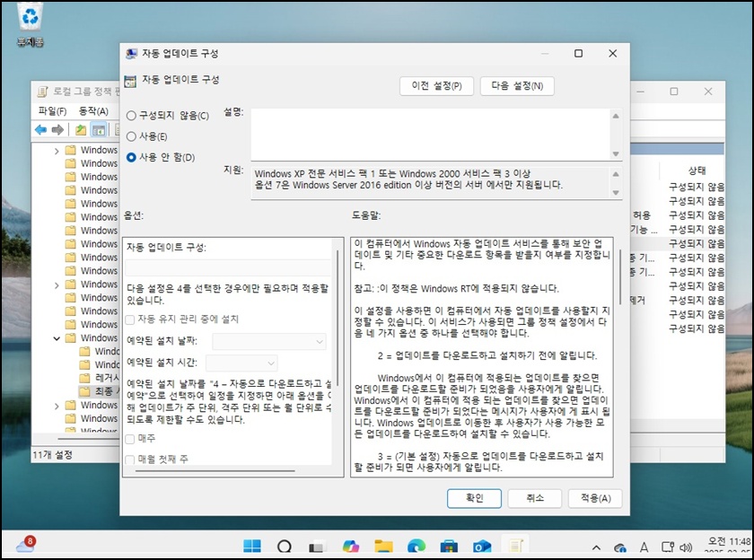Viewport: 754px width, 560px height.
Task: Open the 예약된 설치 날짜 dropdown
Action: [269, 341]
